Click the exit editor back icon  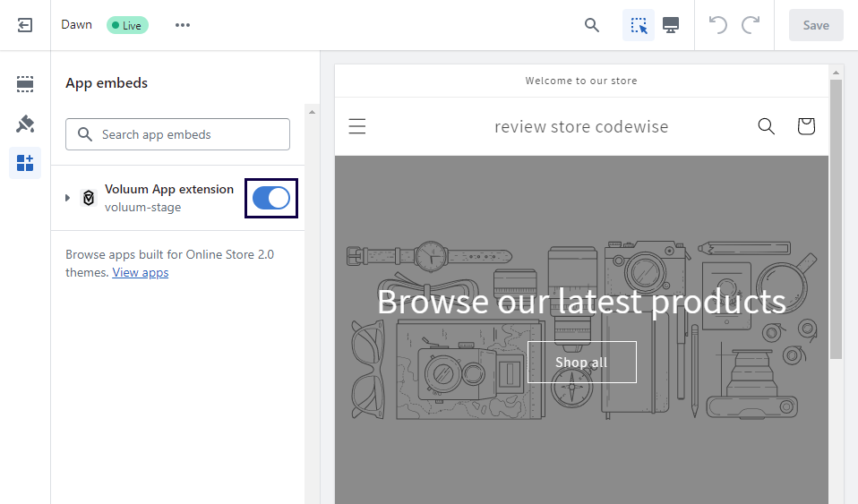(x=25, y=25)
